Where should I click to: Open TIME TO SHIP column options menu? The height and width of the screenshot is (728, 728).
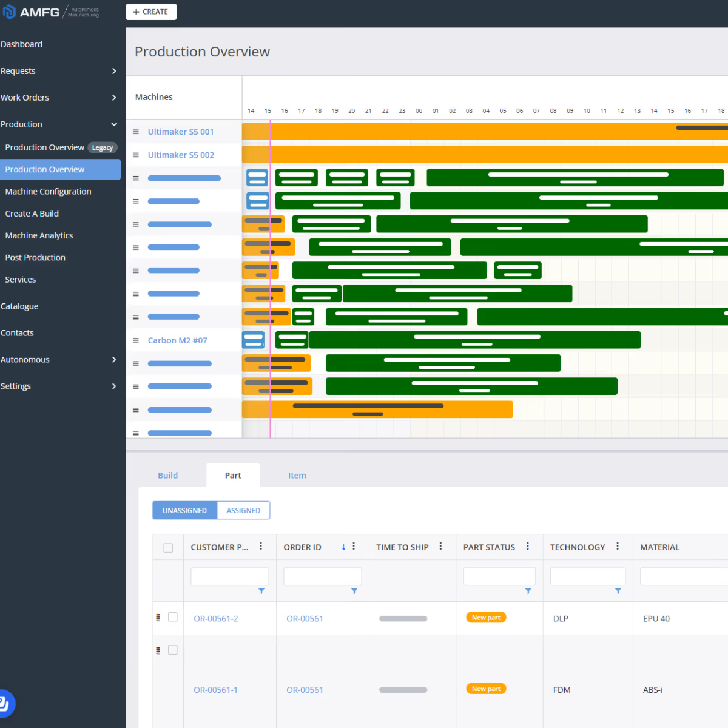[x=440, y=546]
